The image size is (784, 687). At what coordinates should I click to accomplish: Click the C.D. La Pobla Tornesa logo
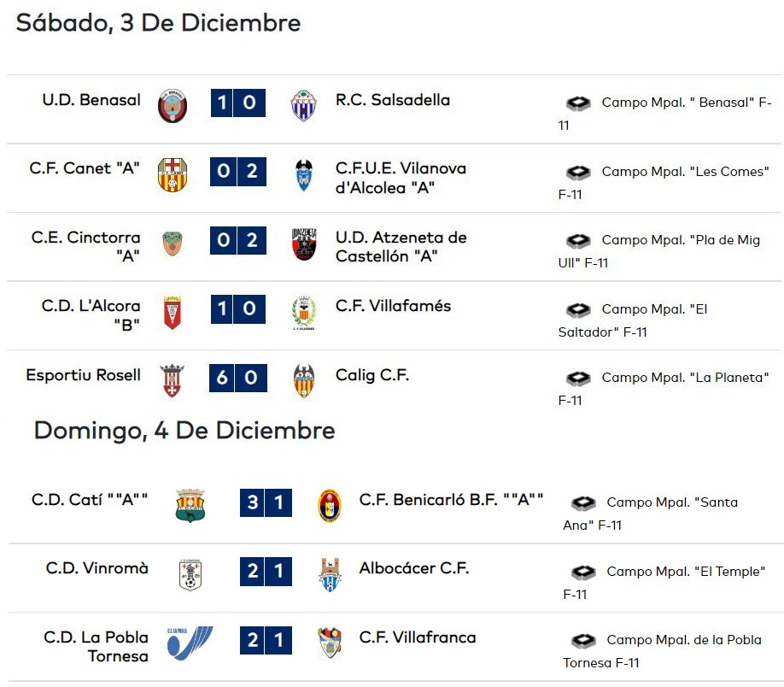(x=190, y=643)
